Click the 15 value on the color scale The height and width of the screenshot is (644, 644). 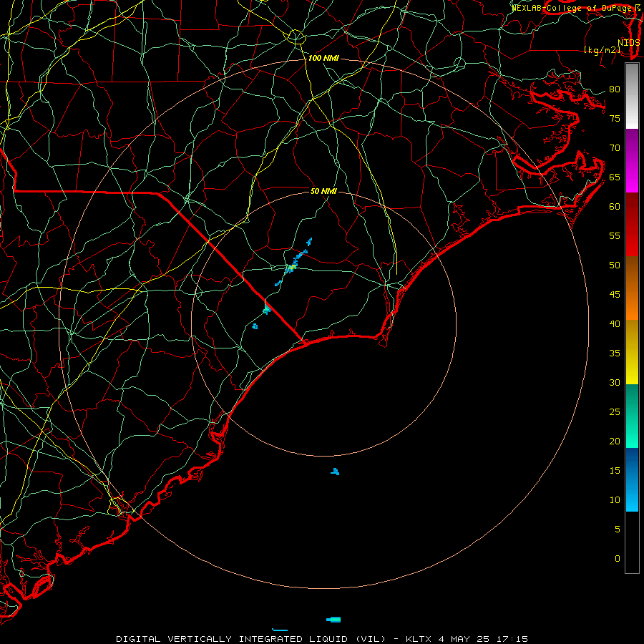tap(615, 471)
